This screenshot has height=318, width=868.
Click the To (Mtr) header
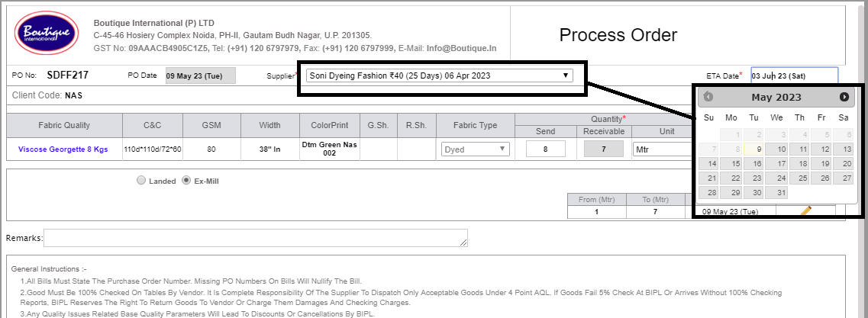(x=656, y=200)
